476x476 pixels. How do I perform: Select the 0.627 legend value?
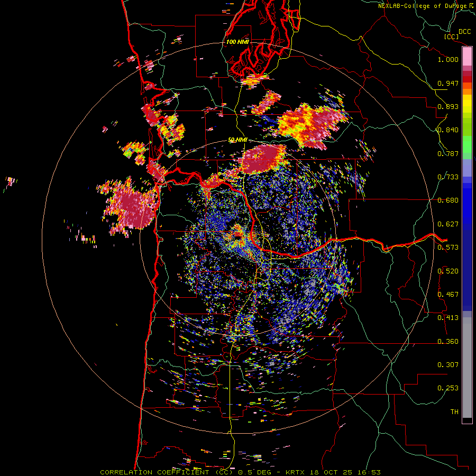[x=448, y=224]
